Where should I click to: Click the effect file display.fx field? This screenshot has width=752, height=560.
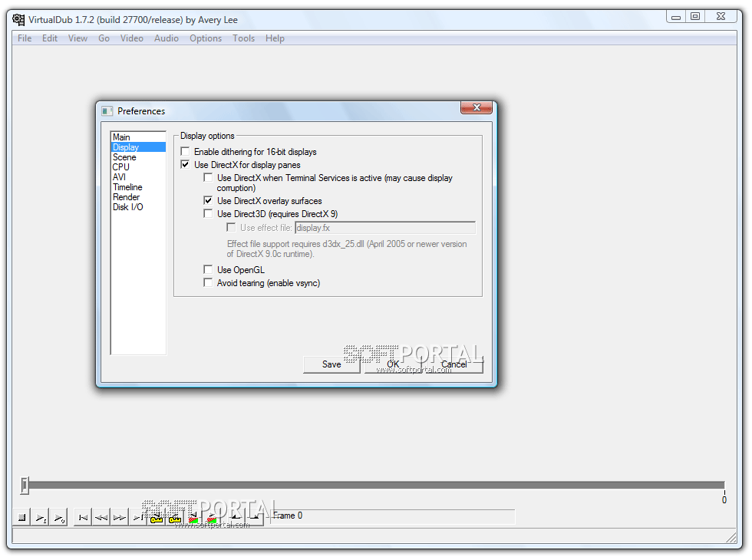coord(385,228)
